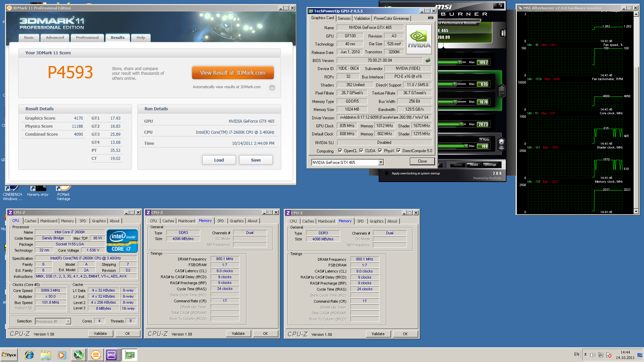Image resolution: width=644 pixels, height=362 pixels.
Task: Open PowerColor Giveaway tab in GPU-Z
Action: click(391, 18)
